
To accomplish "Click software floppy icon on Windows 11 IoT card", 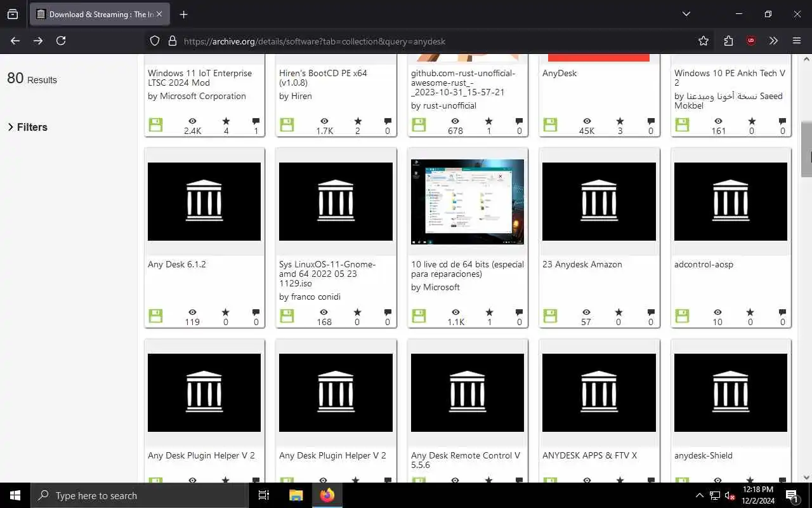I will point(155,124).
